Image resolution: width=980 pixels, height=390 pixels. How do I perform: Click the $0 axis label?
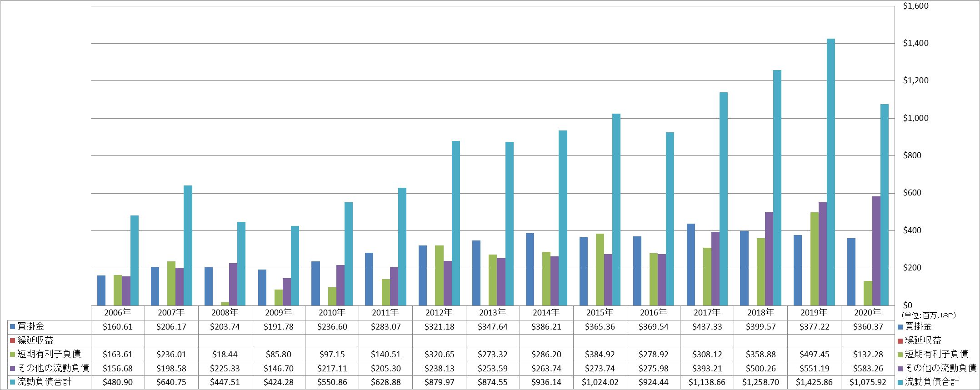(x=907, y=305)
